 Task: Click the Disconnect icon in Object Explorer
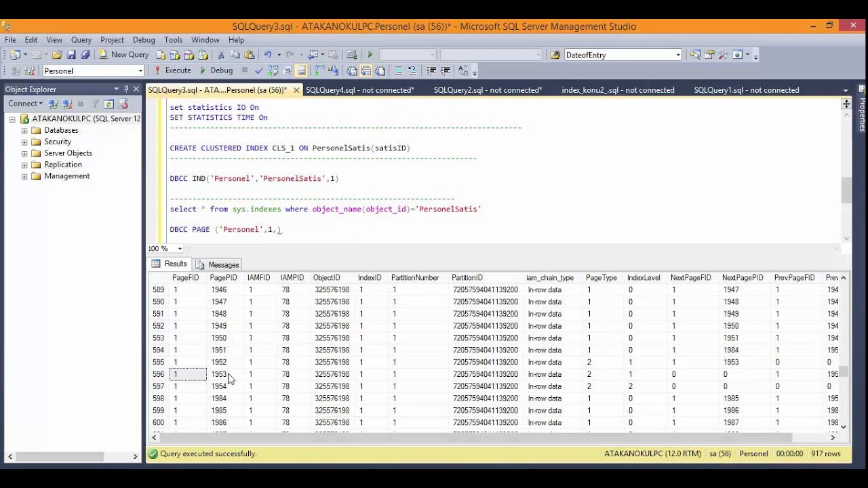coord(67,104)
